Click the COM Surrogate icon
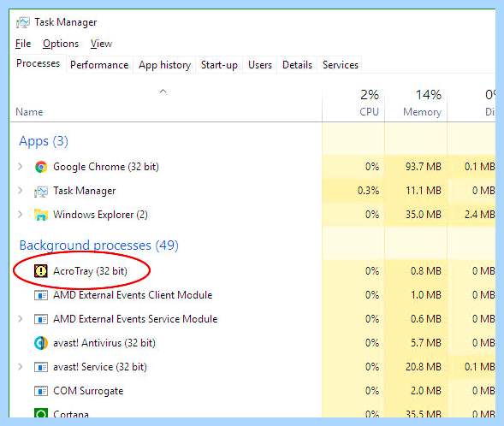The height and width of the screenshot is (426, 504). pos(41,391)
